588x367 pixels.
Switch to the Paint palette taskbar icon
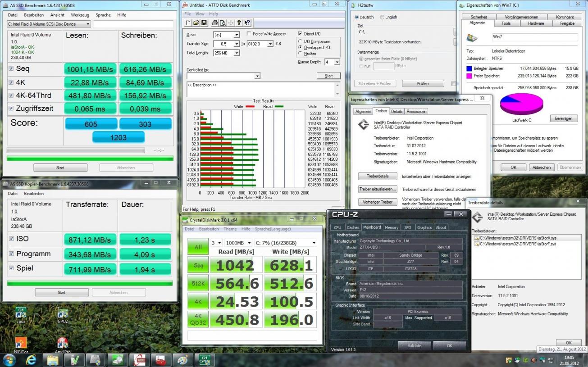182,360
